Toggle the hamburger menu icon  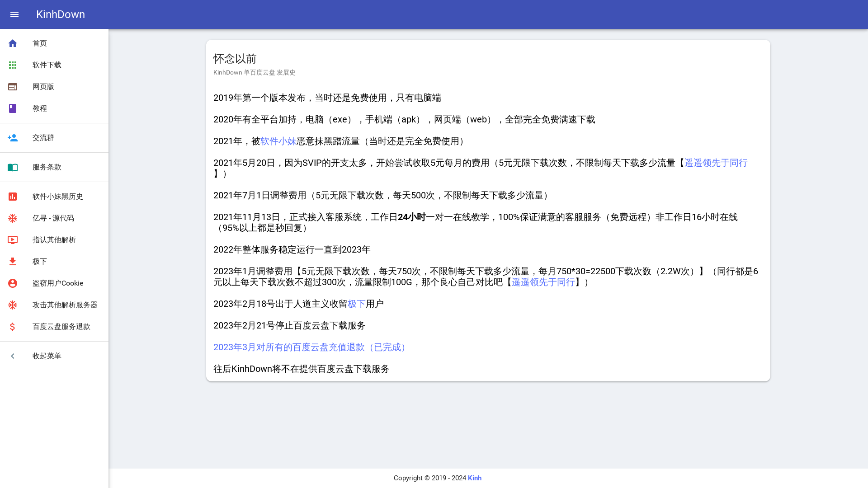(x=14, y=14)
